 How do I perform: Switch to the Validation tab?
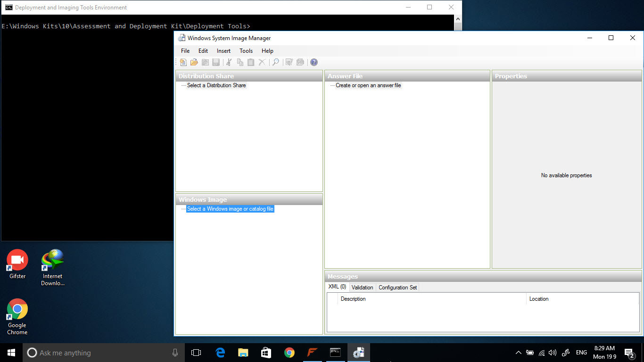tap(362, 287)
